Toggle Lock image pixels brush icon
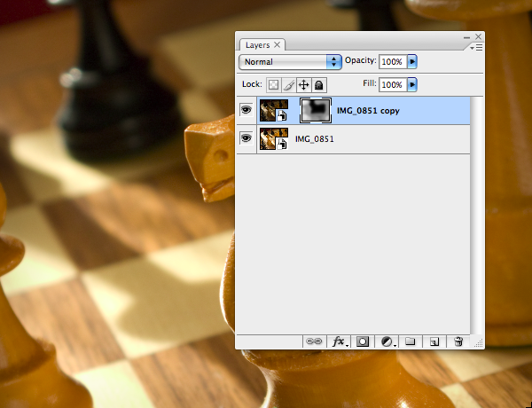Image resolution: width=532 pixels, height=408 pixels. (289, 85)
